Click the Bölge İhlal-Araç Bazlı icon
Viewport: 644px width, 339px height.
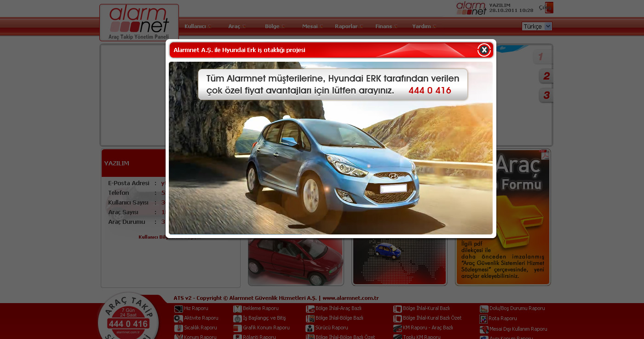(310, 309)
